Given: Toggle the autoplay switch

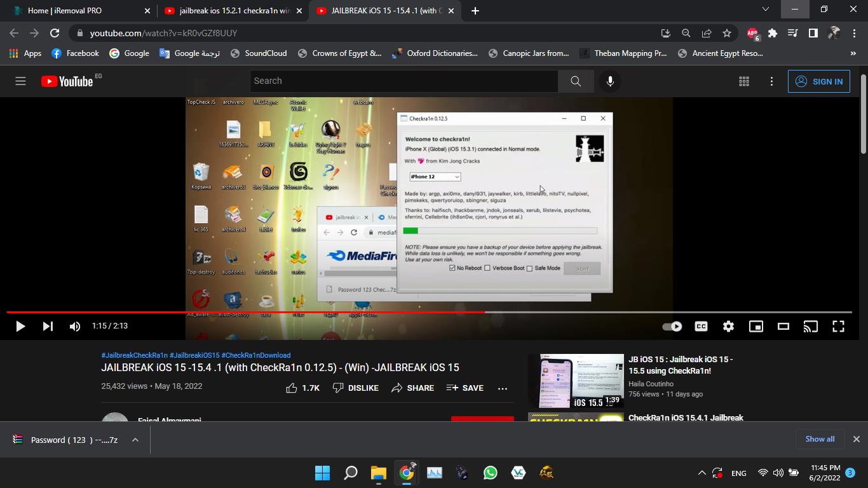Looking at the screenshot, I should tap(672, 326).
